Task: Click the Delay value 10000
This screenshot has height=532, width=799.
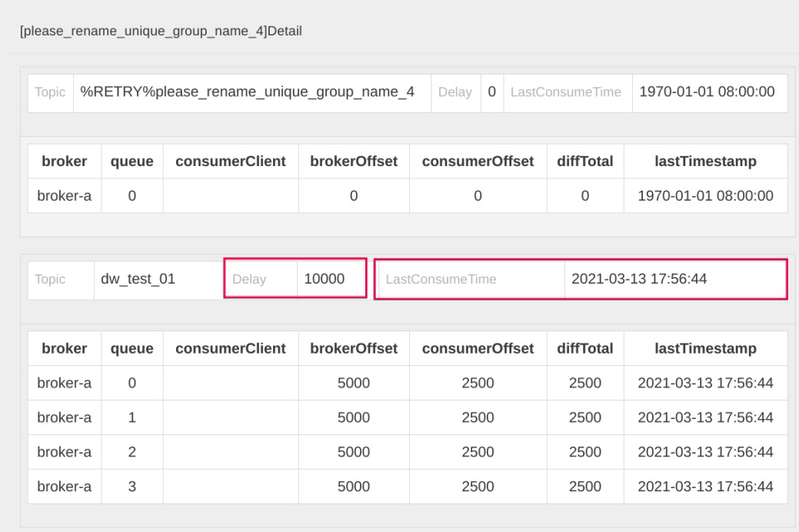Action: pos(325,279)
